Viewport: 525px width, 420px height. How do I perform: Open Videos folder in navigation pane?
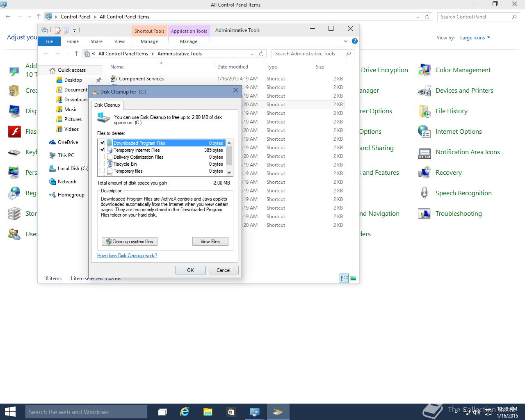pos(71,129)
